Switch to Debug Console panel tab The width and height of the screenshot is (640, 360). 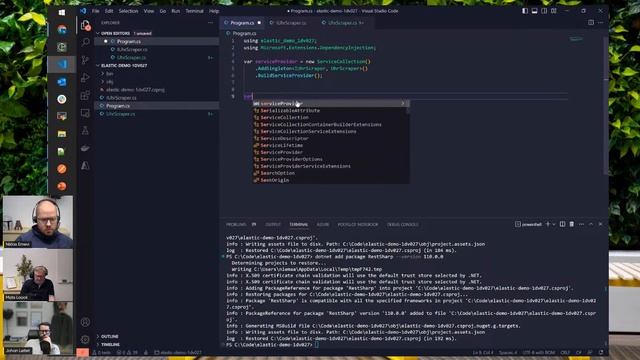tap(402, 224)
